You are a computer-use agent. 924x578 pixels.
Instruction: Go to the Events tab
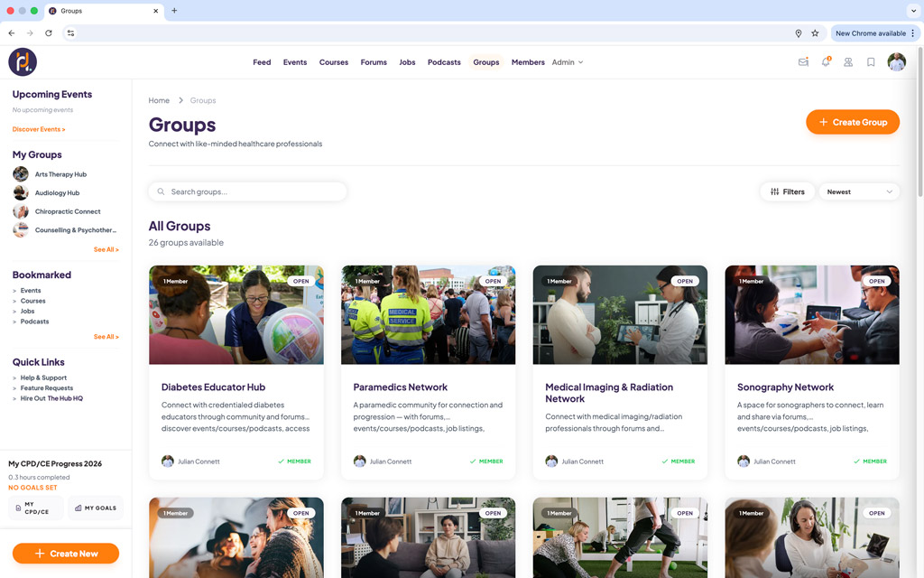click(295, 62)
